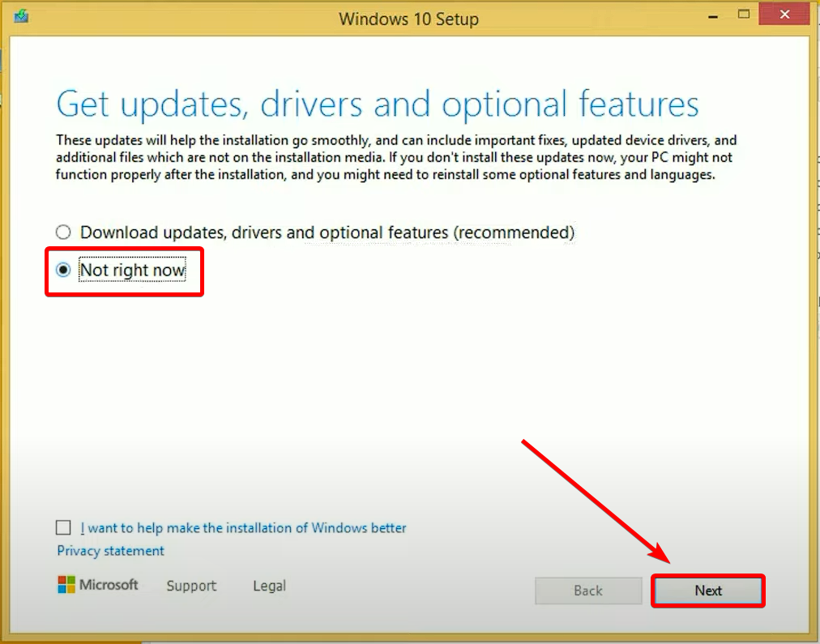Tick the help make installation better checkbox
Viewport: 820px width, 644px height.
(63, 527)
